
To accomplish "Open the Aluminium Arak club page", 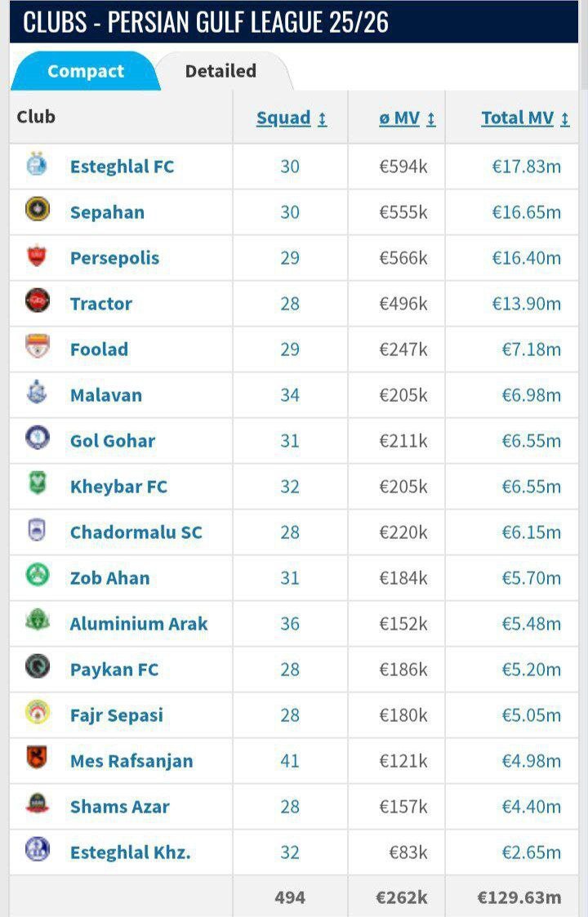I will tap(139, 624).
